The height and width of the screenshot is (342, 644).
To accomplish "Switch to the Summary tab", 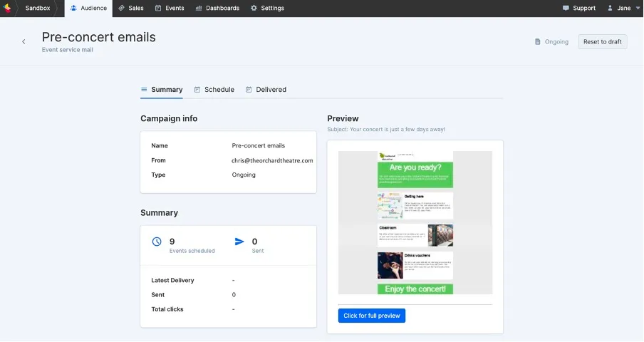I will click(162, 90).
